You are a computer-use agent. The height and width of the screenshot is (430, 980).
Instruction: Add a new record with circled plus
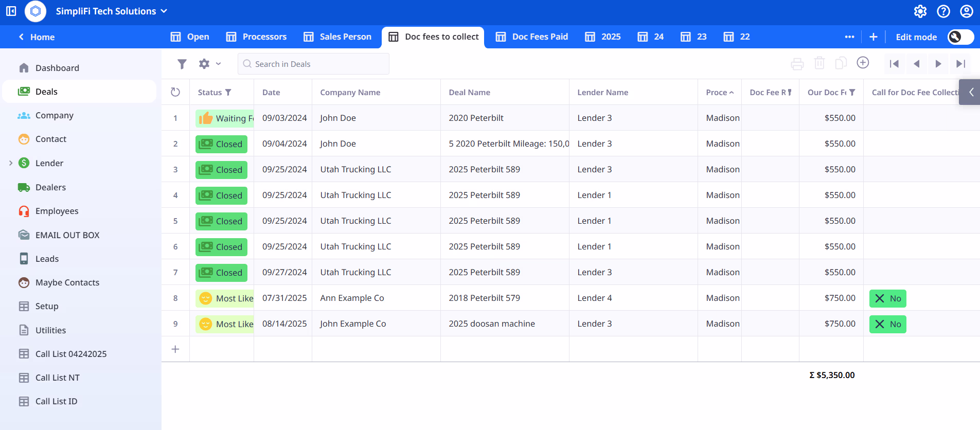coord(863,62)
